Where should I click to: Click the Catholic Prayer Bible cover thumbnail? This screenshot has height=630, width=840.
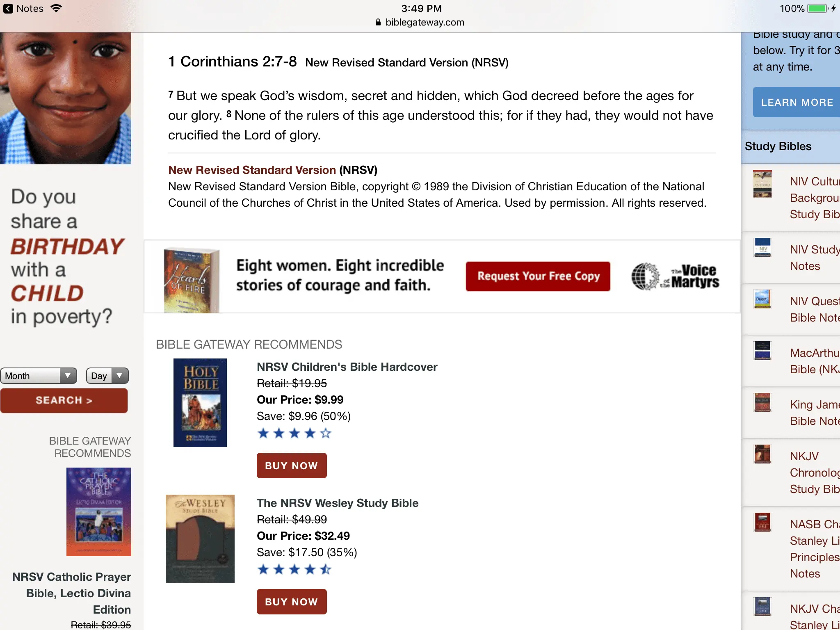point(99,512)
